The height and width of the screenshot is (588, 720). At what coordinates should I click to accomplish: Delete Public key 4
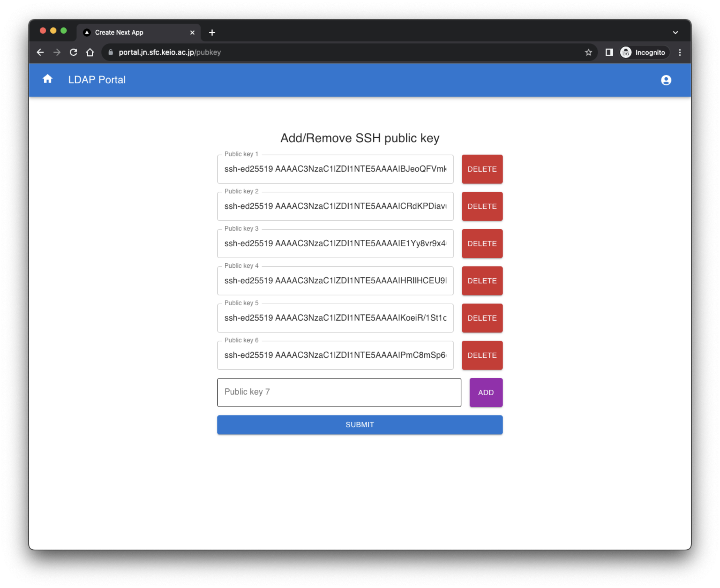(482, 281)
